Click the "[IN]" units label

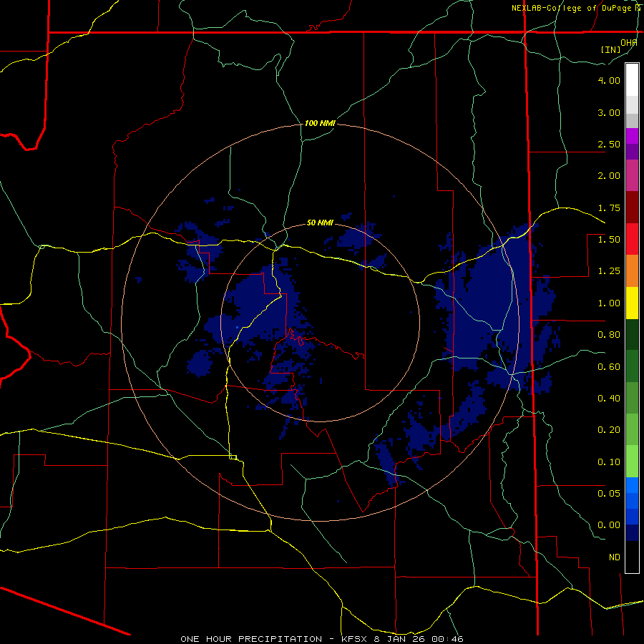[611, 49]
